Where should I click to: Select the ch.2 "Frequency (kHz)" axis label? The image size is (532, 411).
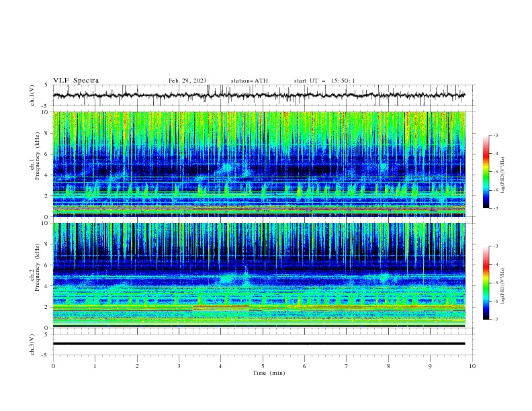click(38, 267)
